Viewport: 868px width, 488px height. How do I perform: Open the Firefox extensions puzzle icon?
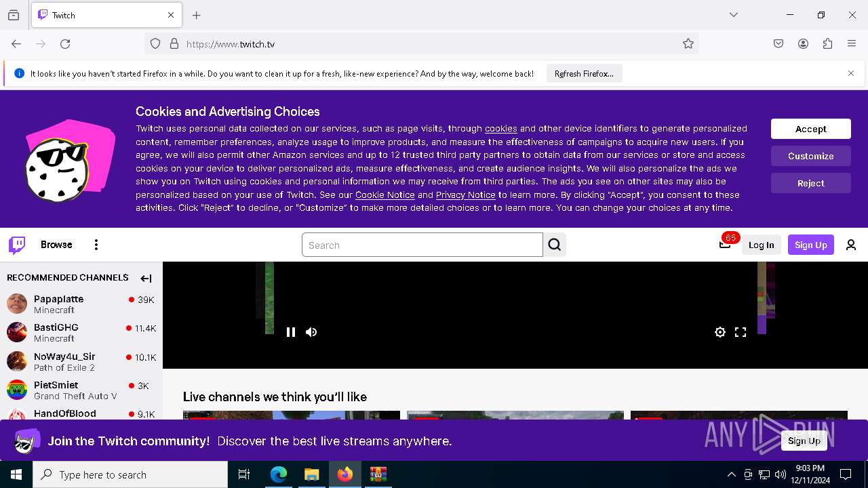(827, 44)
